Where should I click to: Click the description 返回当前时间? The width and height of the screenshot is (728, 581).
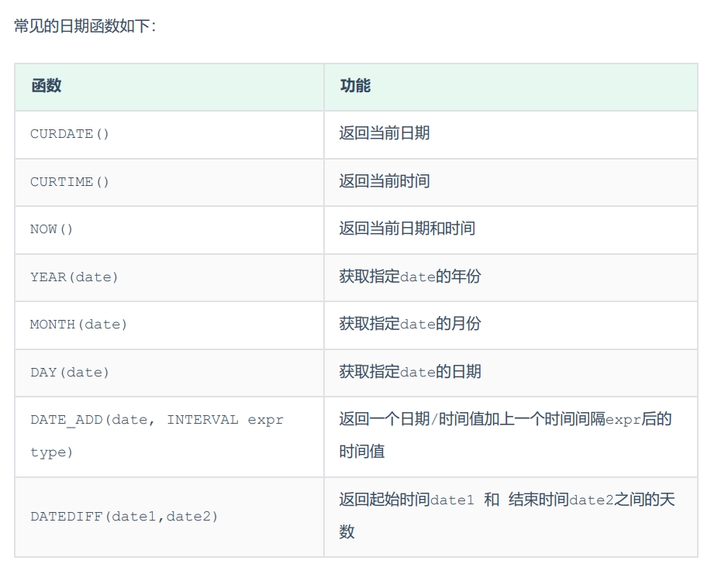pyautogui.click(x=384, y=181)
